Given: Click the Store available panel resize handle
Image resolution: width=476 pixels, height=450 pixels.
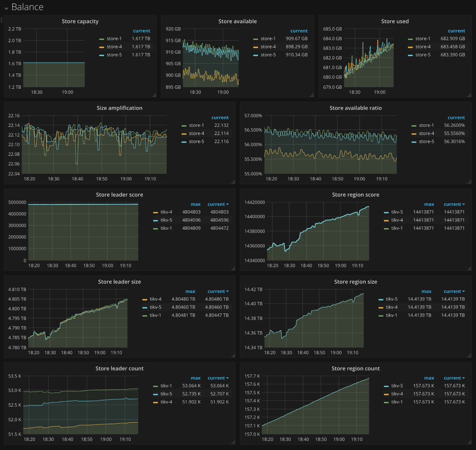Looking at the screenshot, I should coord(312,95).
